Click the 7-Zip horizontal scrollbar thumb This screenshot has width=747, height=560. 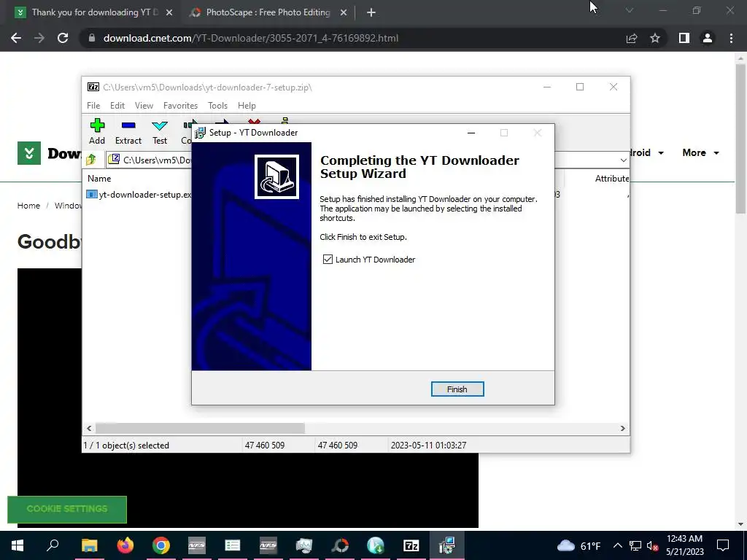coord(200,428)
